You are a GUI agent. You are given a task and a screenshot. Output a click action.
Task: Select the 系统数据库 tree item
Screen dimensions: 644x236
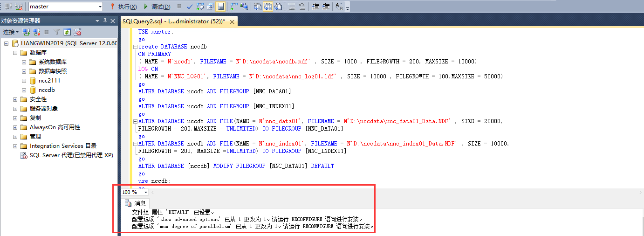(52, 62)
